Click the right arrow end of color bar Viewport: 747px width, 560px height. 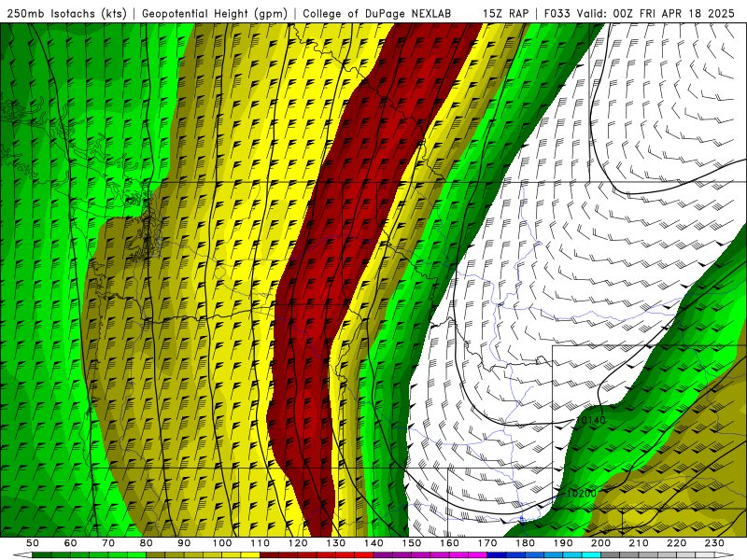(725, 555)
